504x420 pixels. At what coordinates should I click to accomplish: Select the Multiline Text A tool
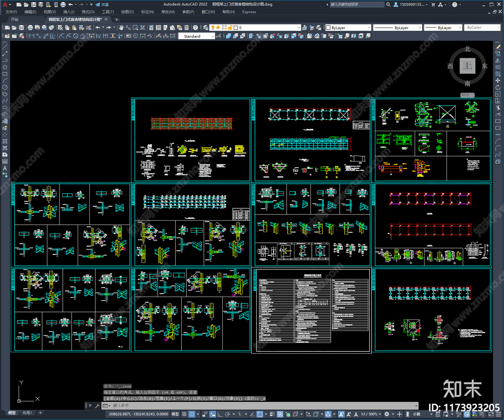pos(5,168)
